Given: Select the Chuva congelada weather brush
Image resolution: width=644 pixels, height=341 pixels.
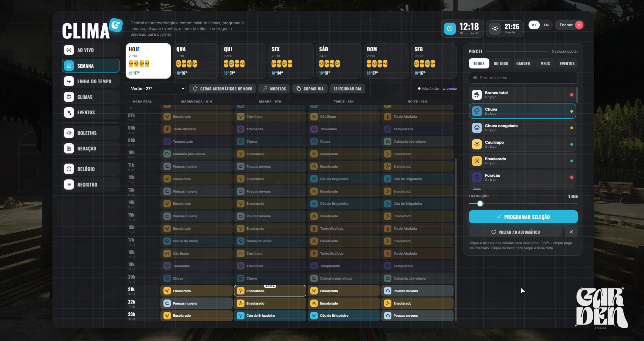Looking at the screenshot, I should point(522,128).
